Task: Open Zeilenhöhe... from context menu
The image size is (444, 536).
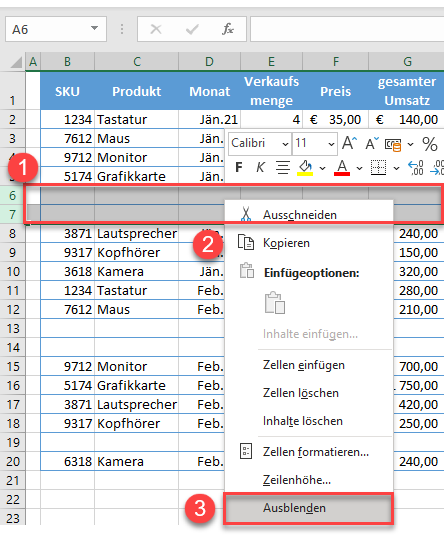Action: point(309,480)
